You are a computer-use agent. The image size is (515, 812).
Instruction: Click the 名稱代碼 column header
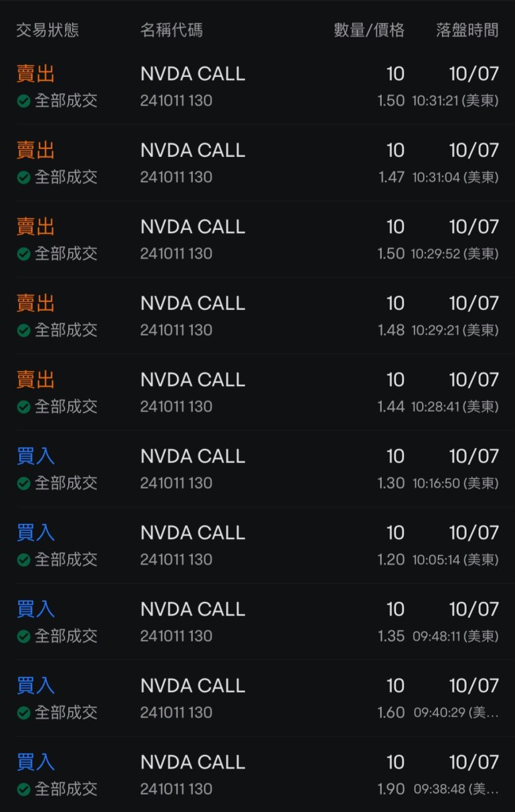tap(171, 31)
